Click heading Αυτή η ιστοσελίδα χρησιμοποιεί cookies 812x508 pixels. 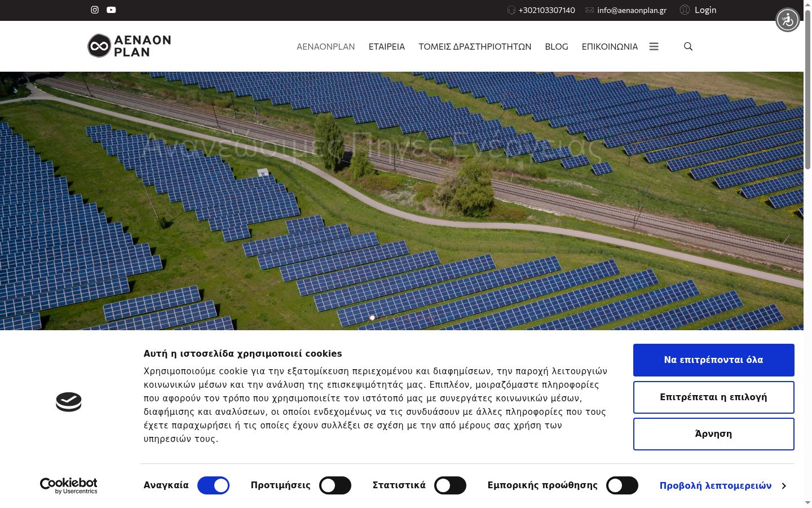click(243, 354)
